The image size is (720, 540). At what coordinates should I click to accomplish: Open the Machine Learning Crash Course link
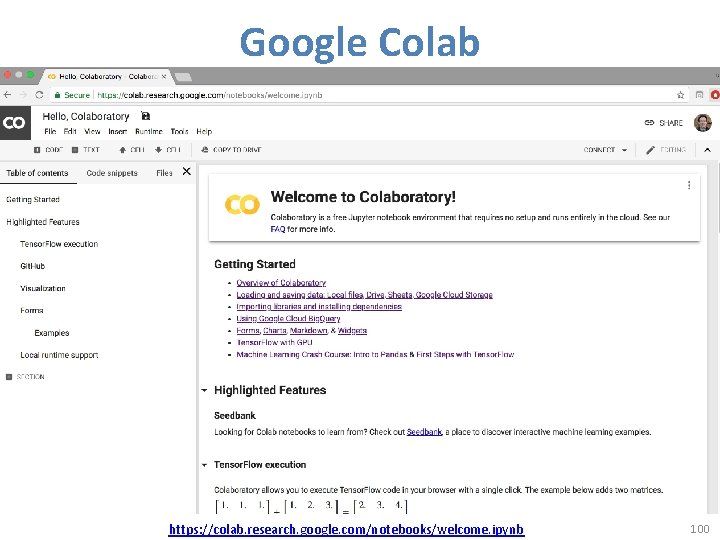[375, 354]
